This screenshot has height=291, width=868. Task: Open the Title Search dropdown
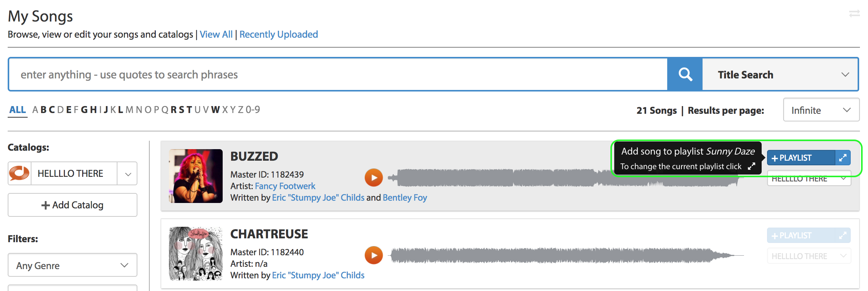(x=780, y=75)
